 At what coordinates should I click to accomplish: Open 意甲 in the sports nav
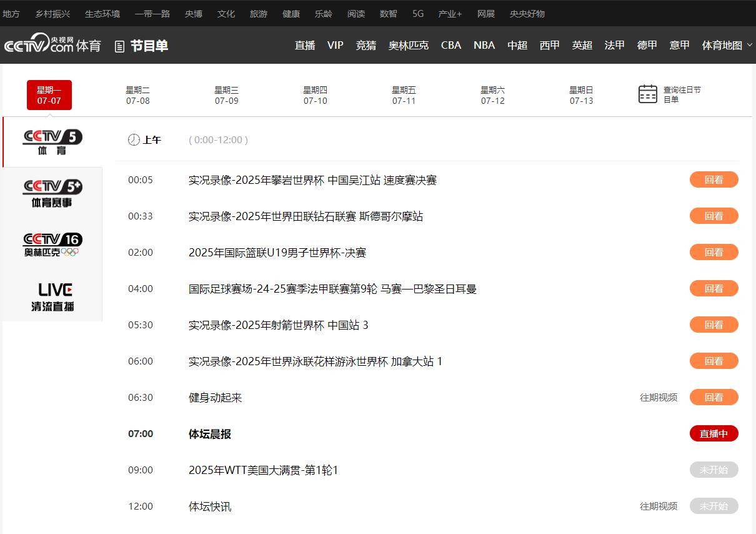pos(680,45)
